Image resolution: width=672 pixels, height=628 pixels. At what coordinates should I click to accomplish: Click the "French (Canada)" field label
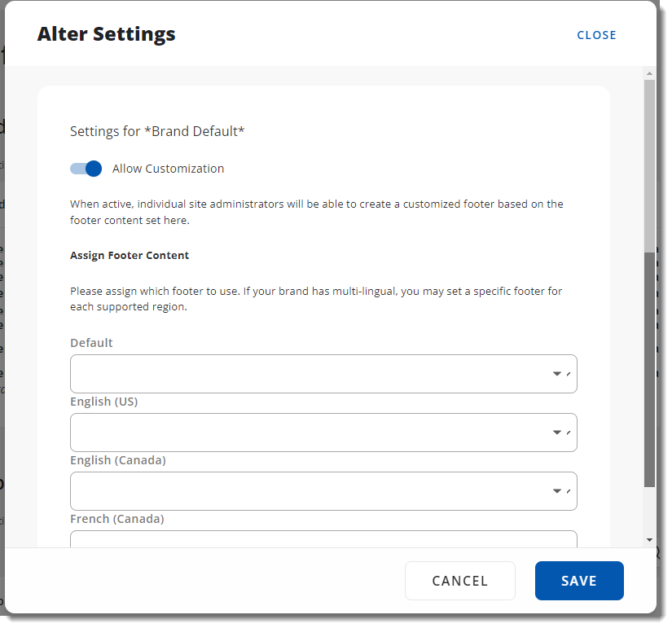(116, 519)
